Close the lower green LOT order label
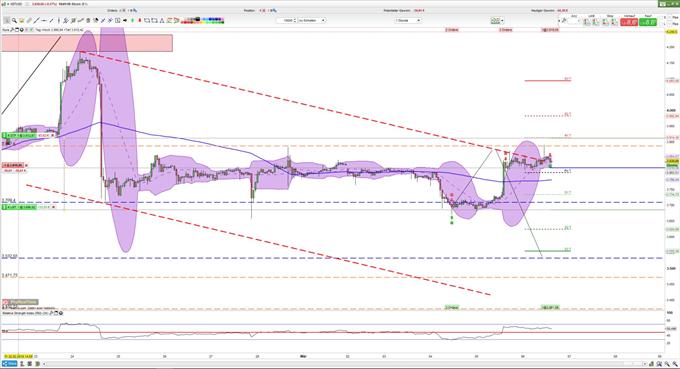 54,207
